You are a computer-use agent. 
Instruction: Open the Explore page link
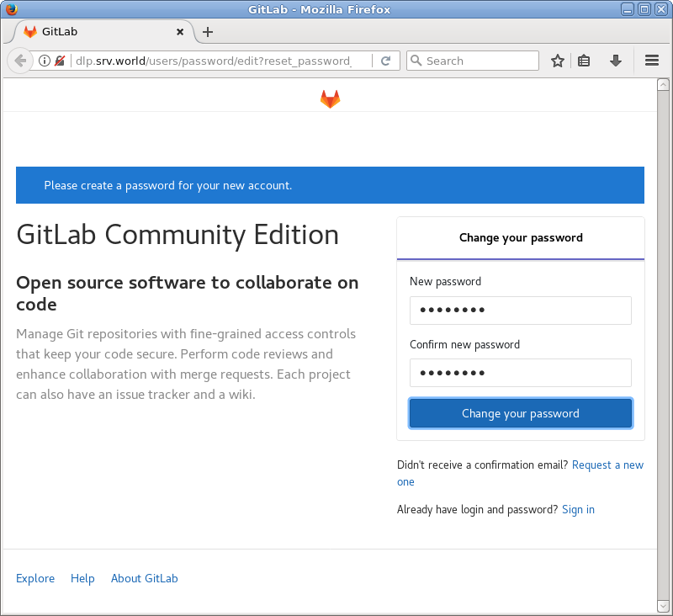pos(34,578)
